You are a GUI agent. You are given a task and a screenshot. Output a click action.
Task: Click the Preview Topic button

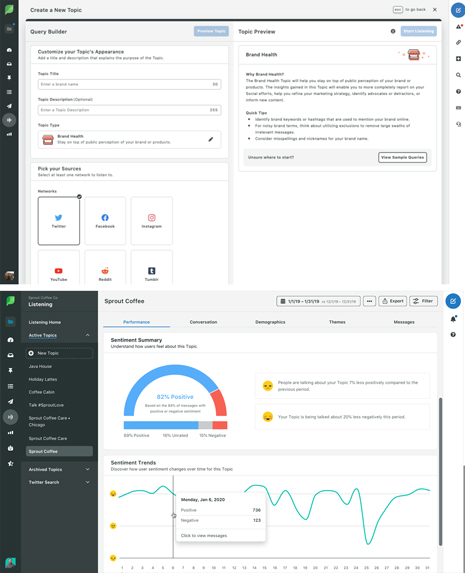pos(211,31)
